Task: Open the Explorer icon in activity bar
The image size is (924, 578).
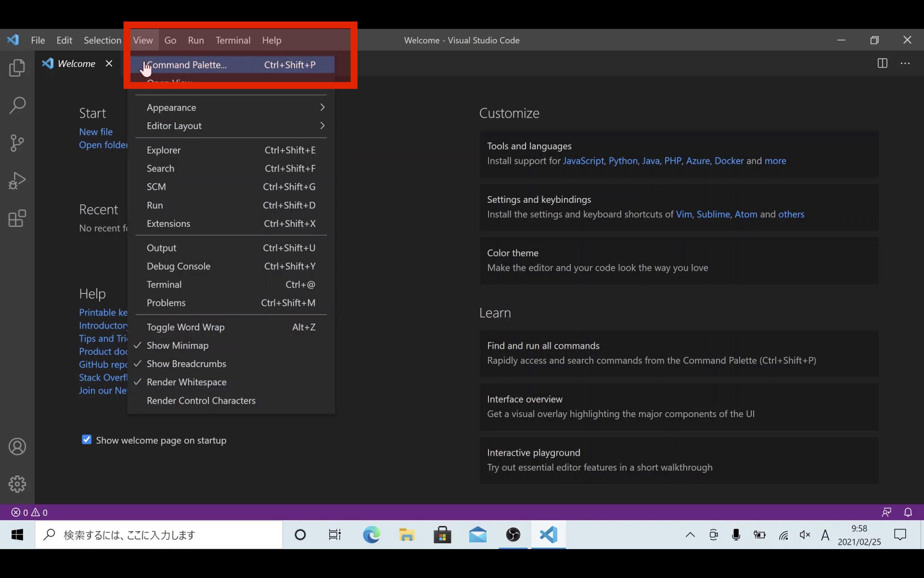Action: pos(17,68)
